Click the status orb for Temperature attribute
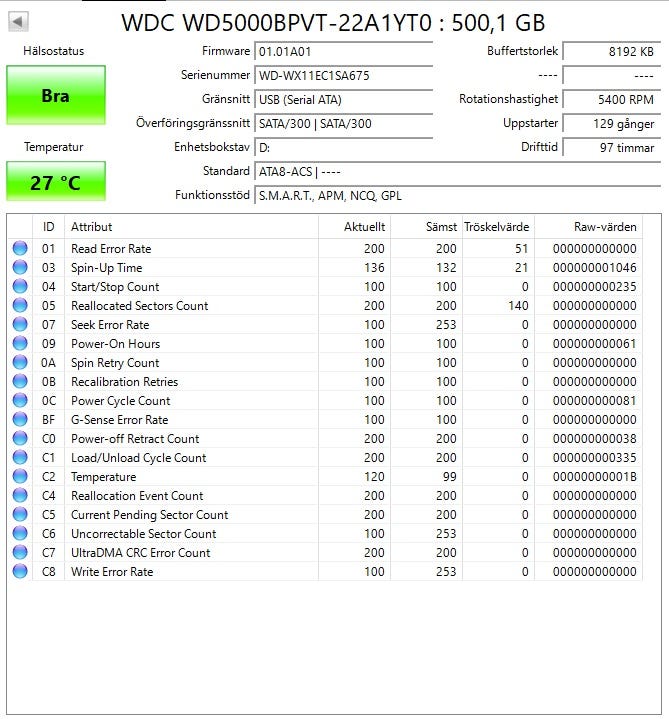669x719 pixels. click(20, 476)
